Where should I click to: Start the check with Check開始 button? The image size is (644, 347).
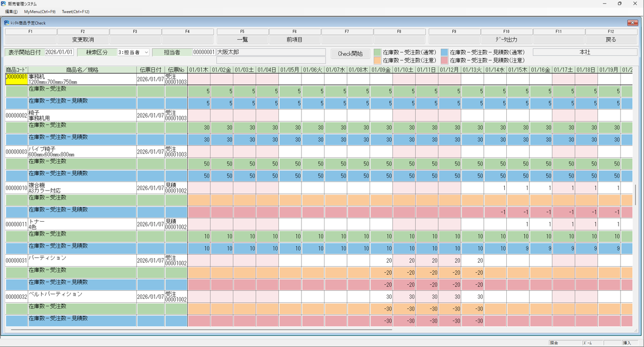point(350,54)
